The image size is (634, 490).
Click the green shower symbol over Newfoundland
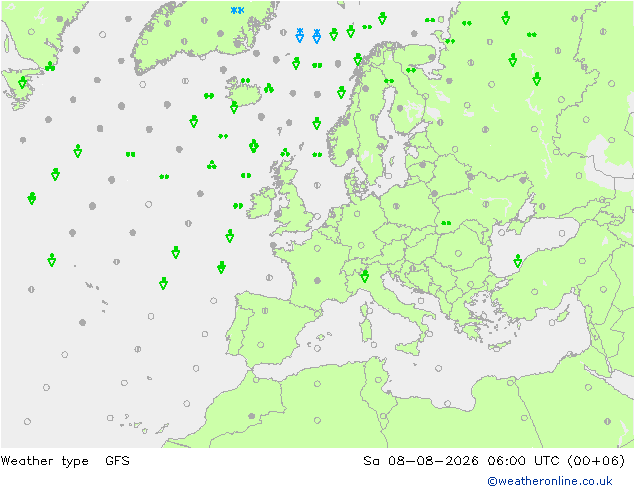click(22, 82)
